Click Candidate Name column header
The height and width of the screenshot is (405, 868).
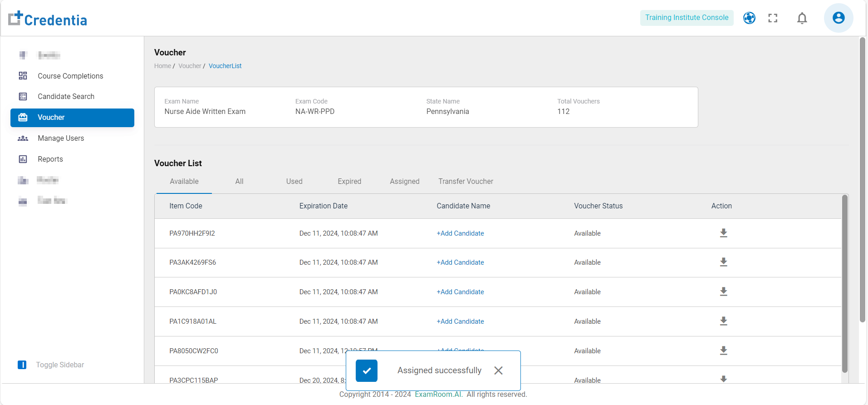pos(463,206)
